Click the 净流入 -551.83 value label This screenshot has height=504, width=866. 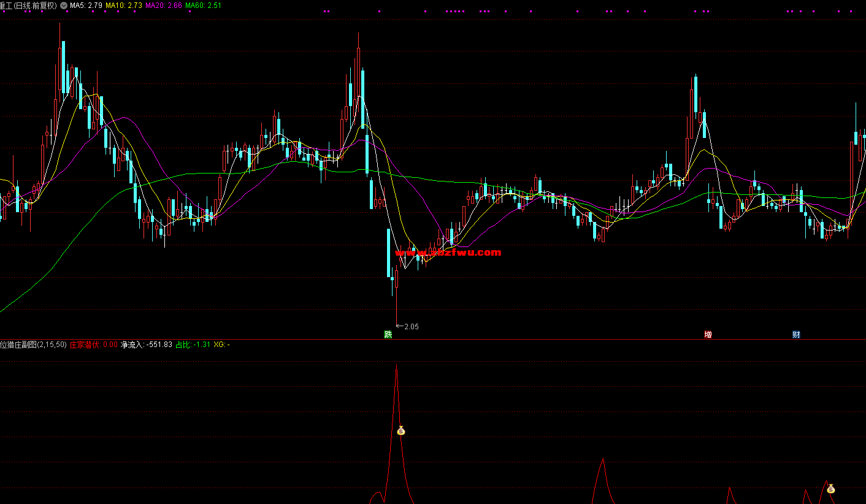pyautogui.click(x=147, y=345)
